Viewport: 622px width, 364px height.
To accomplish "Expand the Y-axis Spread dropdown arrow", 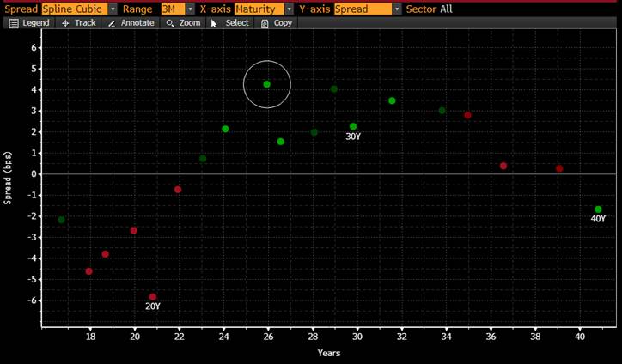I will (x=397, y=9).
